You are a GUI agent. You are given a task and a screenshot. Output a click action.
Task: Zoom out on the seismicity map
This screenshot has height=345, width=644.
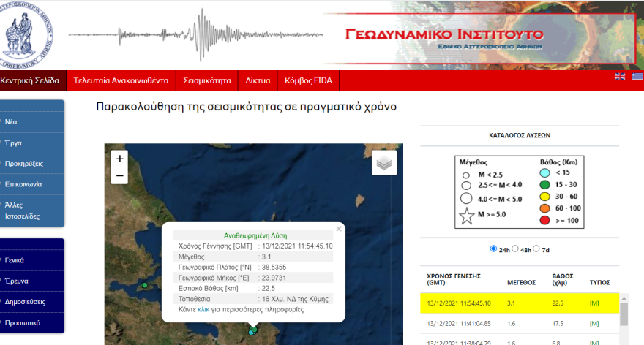(x=119, y=176)
